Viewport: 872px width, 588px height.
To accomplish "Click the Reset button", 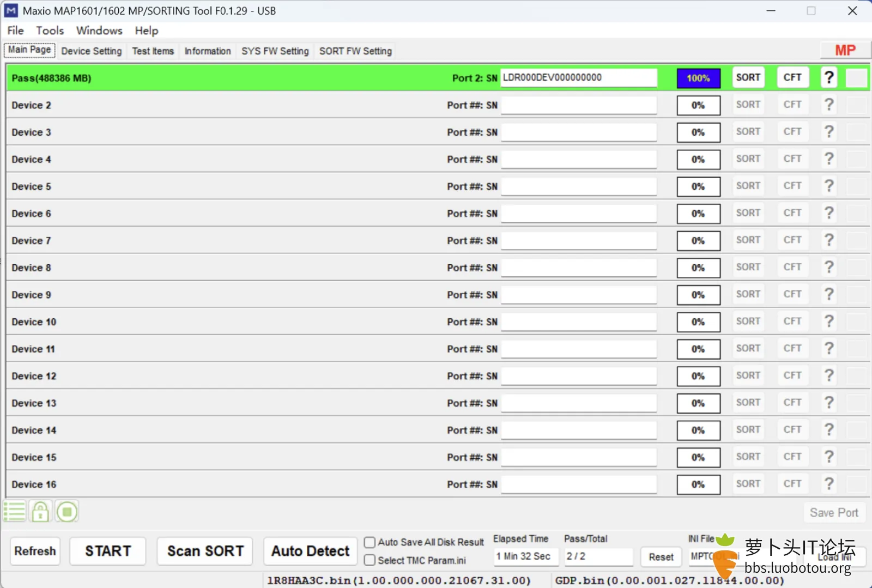I will tap(661, 557).
